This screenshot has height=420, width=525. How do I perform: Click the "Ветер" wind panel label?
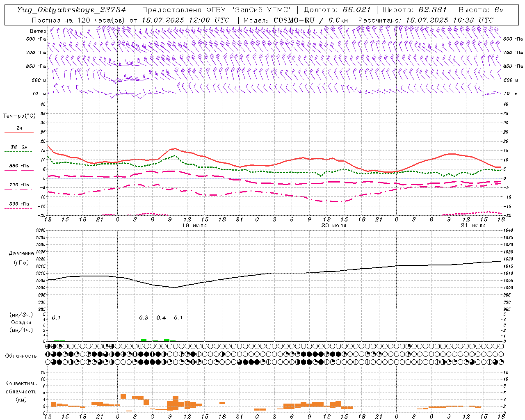[x=38, y=31]
